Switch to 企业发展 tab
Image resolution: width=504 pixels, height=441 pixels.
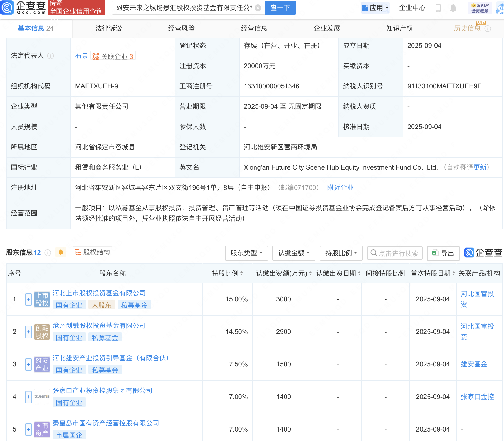[327, 28]
